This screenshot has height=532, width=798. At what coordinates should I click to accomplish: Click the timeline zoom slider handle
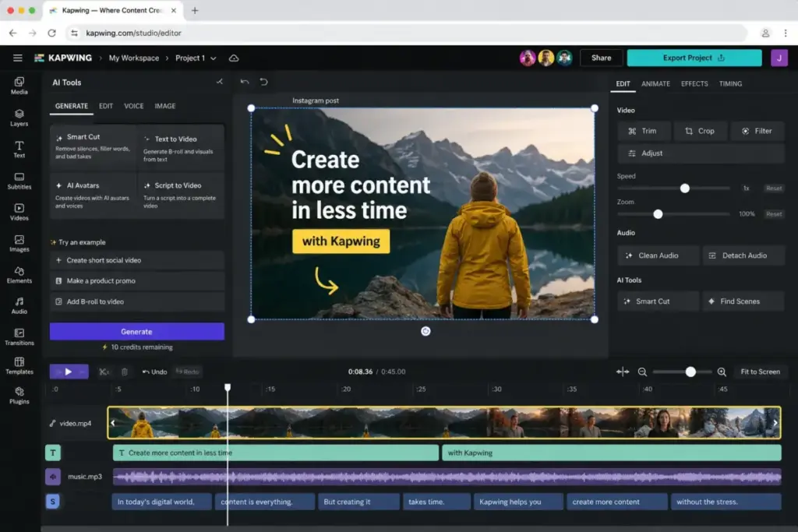pos(690,372)
